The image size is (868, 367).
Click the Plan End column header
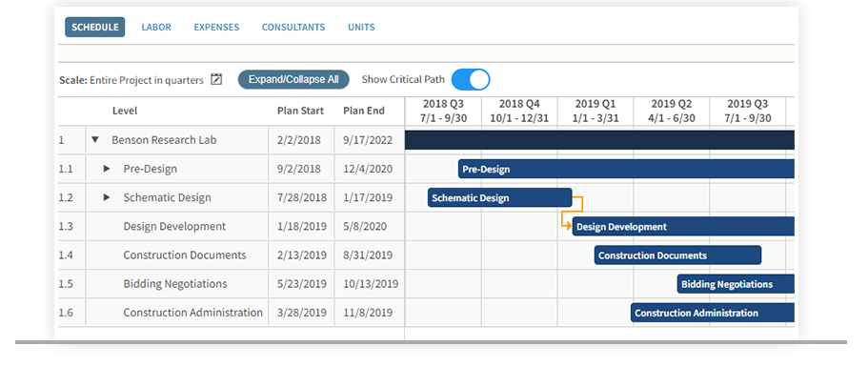coord(364,111)
